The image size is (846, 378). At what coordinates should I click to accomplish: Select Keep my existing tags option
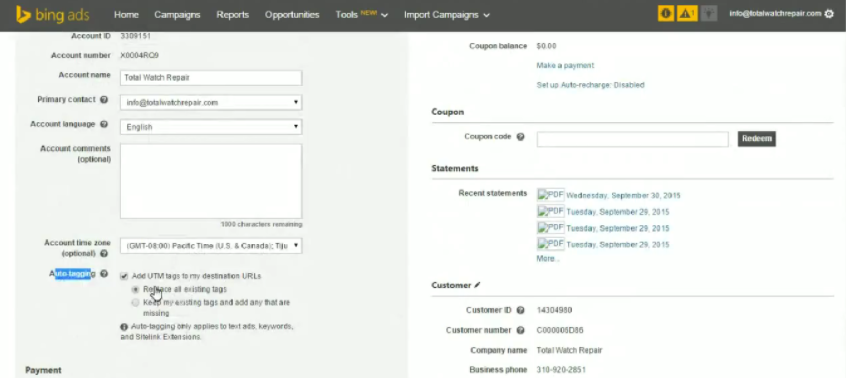135,303
